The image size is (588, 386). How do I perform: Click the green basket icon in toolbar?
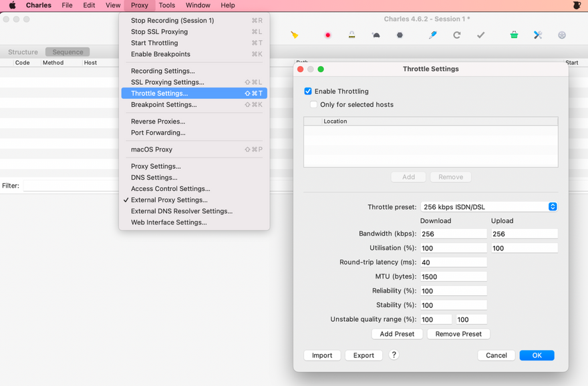tap(514, 35)
